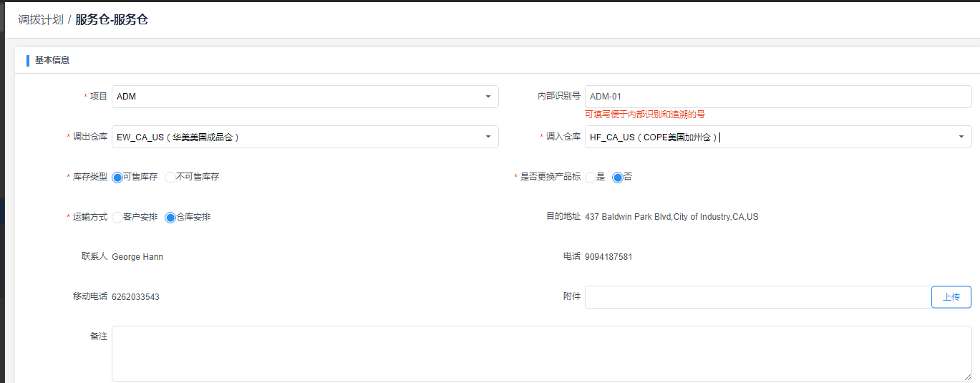Click mobile number 6262033543
980x383 pixels.
(x=135, y=296)
